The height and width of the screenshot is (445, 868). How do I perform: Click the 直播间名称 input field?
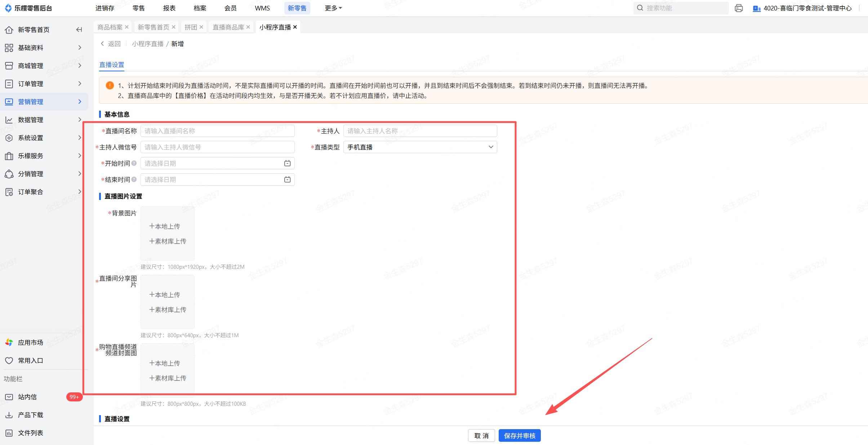(x=217, y=131)
